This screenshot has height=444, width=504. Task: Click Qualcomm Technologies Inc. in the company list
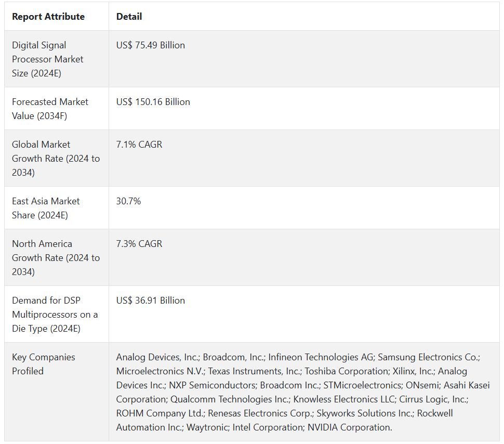(230, 399)
